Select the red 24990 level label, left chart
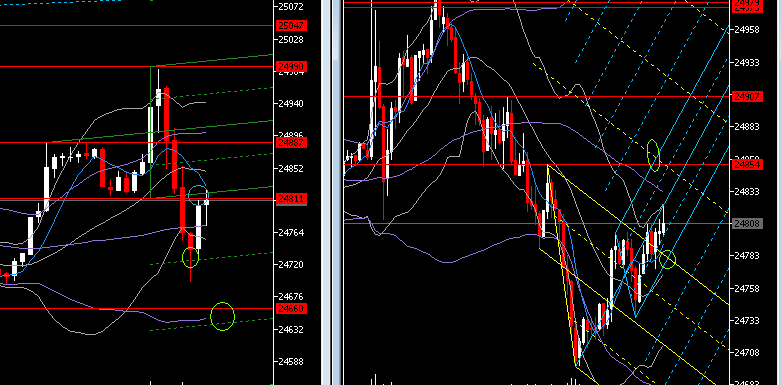 click(291, 67)
